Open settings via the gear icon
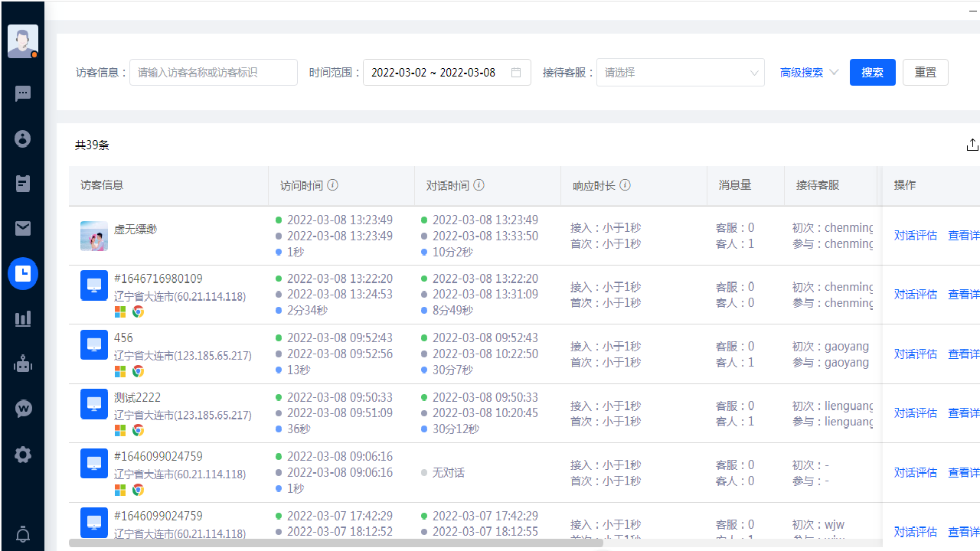Screen dimensions: 980x551 tap(23, 454)
